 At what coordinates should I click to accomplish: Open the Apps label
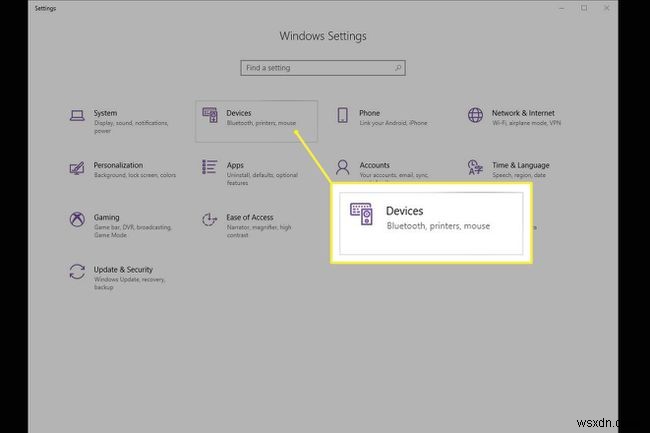click(235, 165)
